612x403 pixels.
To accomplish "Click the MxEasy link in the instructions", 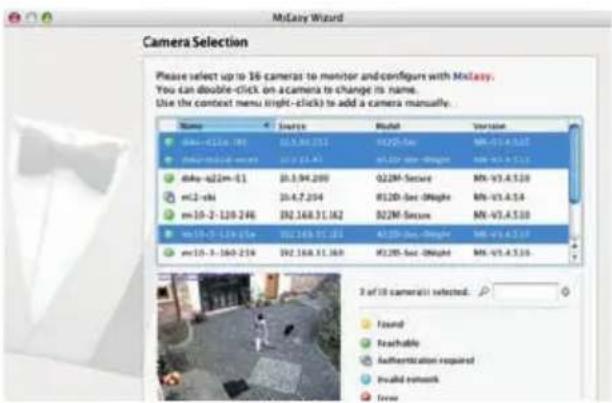I will (x=472, y=76).
